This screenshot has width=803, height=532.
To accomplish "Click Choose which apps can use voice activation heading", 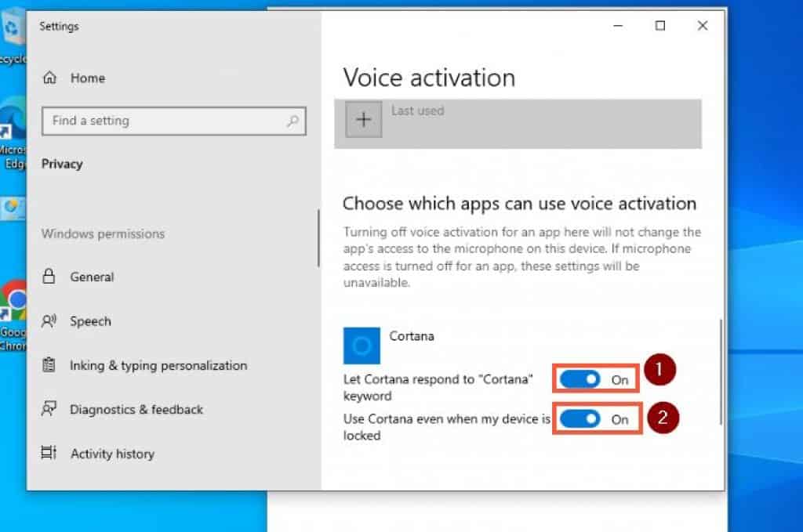I will 519,204.
